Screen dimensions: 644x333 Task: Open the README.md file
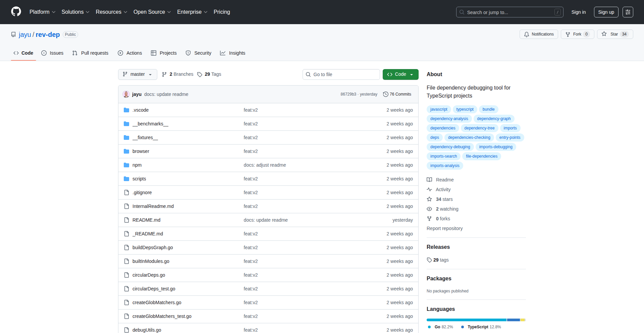point(146,220)
